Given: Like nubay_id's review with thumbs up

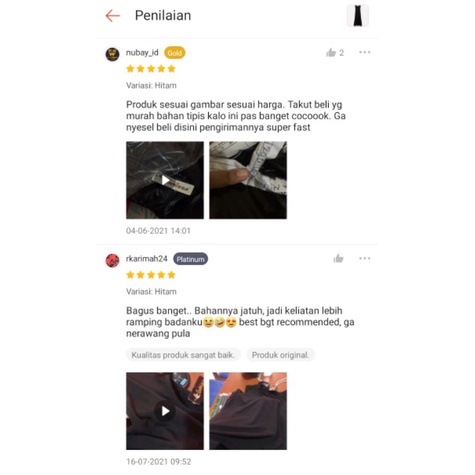Looking at the screenshot, I should (x=331, y=53).
